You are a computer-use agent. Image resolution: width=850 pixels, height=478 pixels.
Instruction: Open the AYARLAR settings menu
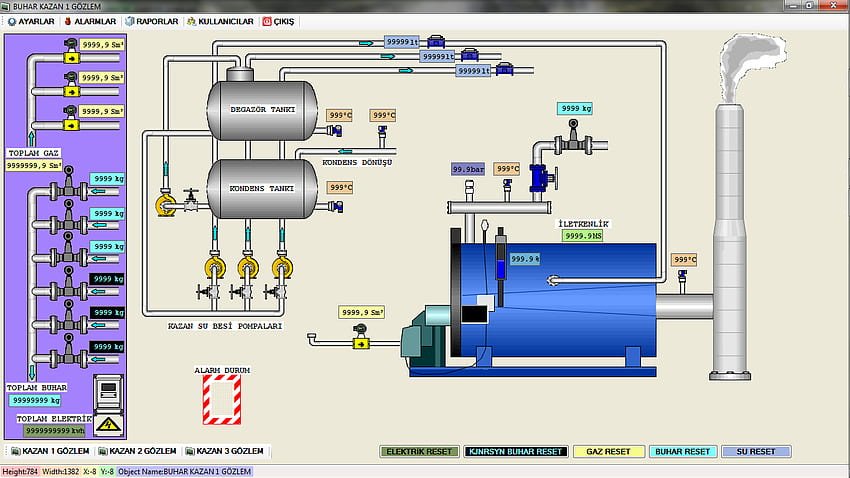point(30,21)
